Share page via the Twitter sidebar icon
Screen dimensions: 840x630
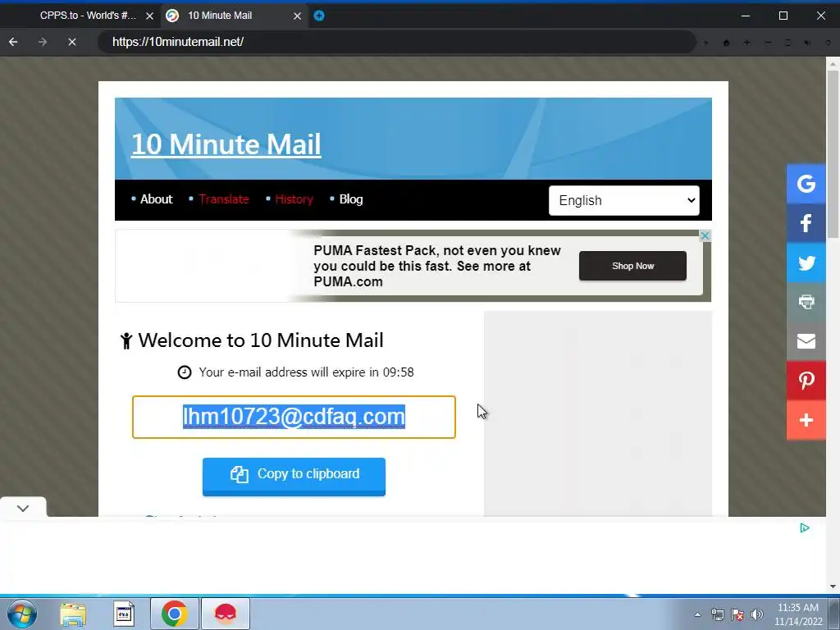click(806, 263)
